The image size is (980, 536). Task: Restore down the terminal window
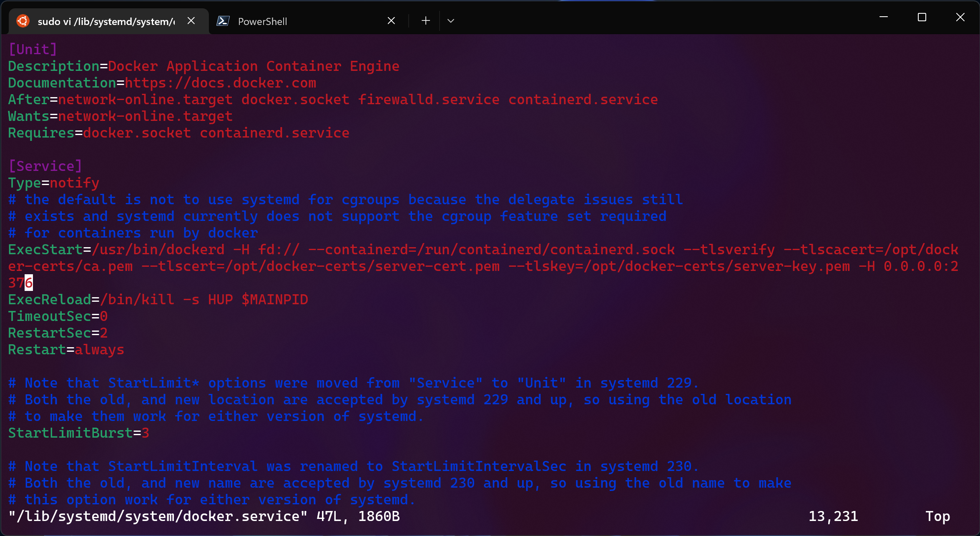(922, 17)
